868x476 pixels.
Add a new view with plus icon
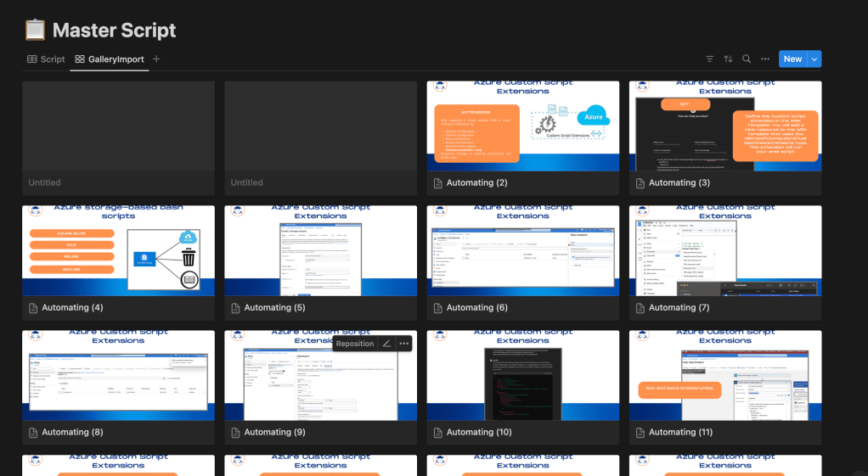pyautogui.click(x=156, y=59)
